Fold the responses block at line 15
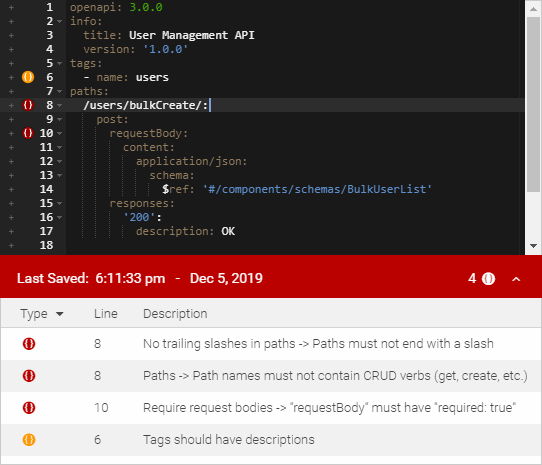The width and height of the screenshot is (542, 465). pyautogui.click(x=59, y=203)
